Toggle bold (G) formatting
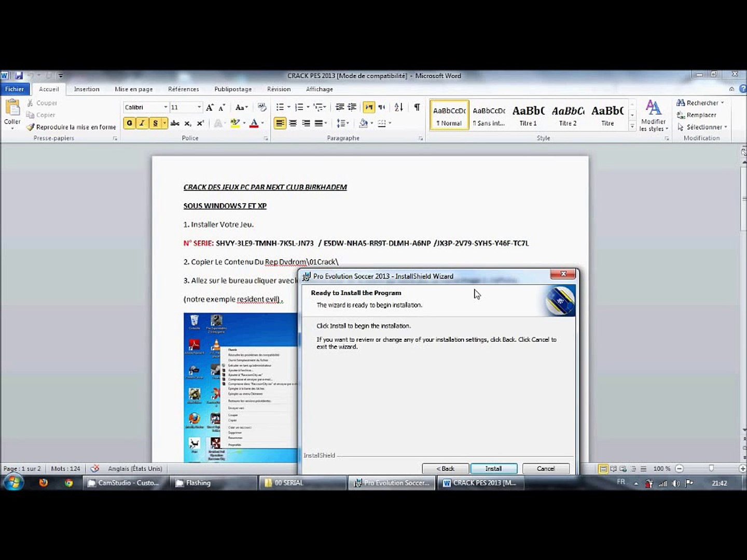The width and height of the screenshot is (747, 560). click(x=129, y=123)
